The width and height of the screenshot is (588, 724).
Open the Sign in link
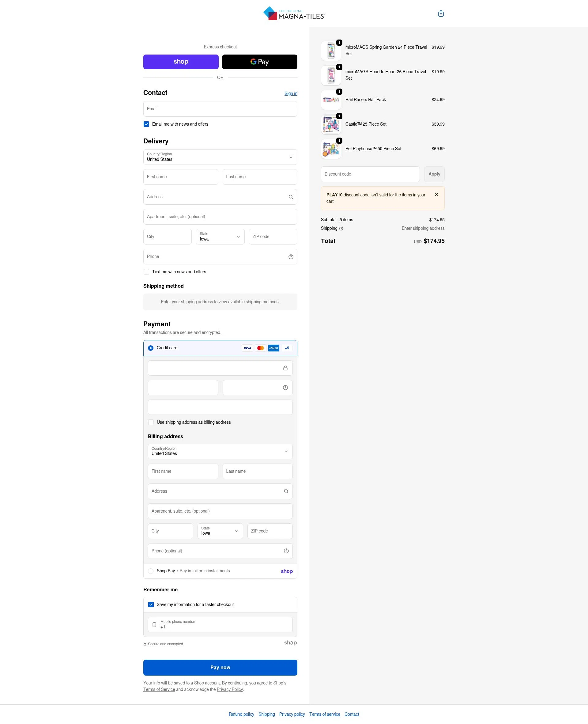(x=290, y=93)
